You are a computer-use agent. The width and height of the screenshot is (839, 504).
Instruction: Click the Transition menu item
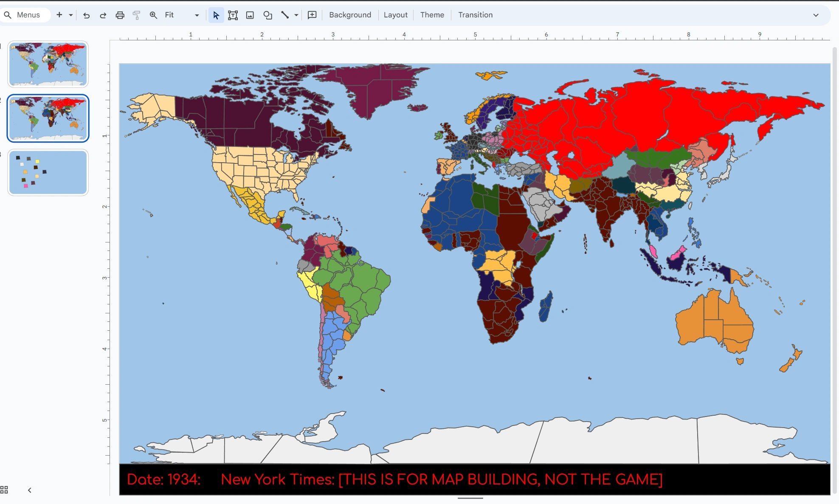pos(475,15)
